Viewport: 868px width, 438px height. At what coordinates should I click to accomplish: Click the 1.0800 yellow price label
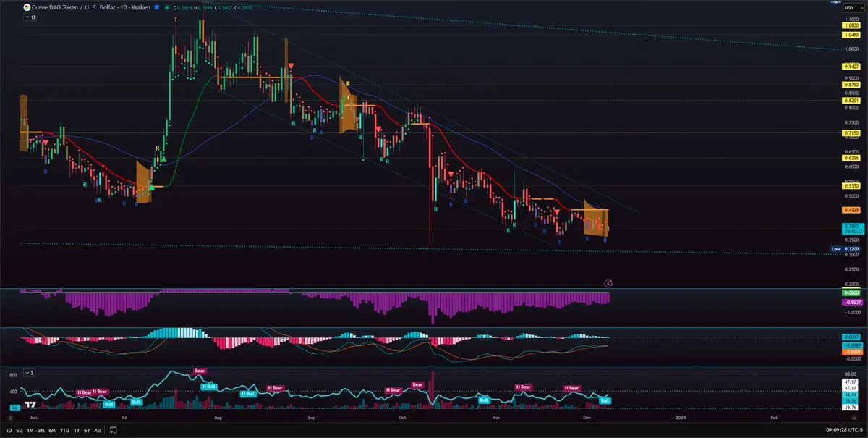tap(851, 25)
